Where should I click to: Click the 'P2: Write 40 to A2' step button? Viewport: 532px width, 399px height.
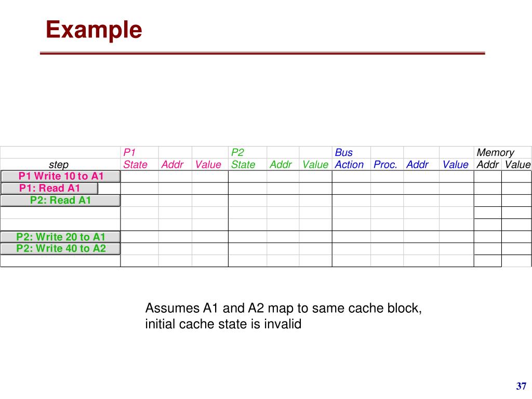(x=61, y=249)
